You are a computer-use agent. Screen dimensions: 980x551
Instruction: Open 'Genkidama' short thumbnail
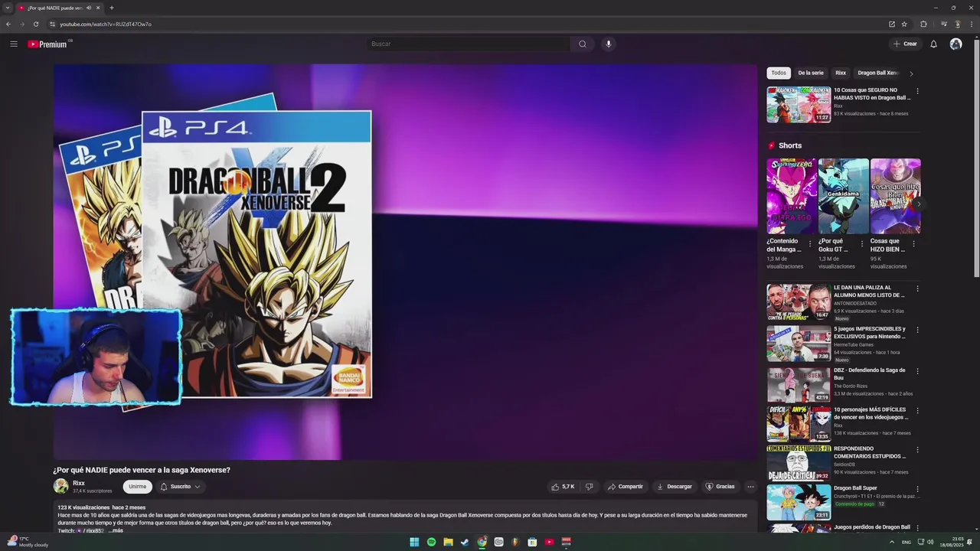tap(843, 196)
